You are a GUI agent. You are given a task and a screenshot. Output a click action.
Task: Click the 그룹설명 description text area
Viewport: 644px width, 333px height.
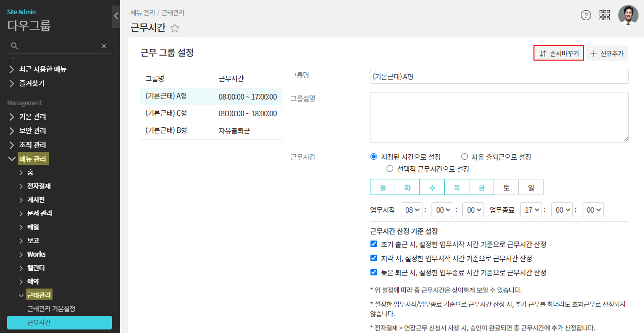(499, 117)
